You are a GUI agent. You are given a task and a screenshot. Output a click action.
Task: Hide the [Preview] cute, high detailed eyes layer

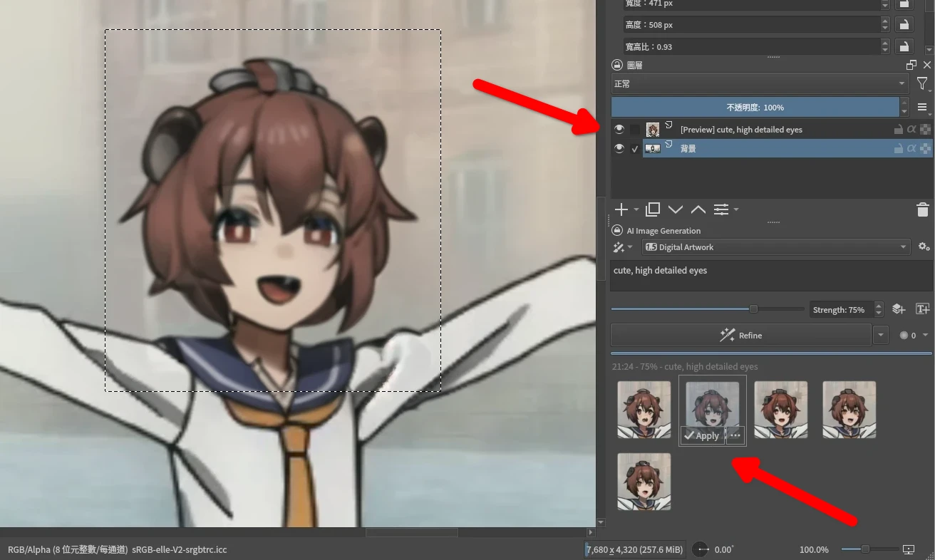[619, 130]
